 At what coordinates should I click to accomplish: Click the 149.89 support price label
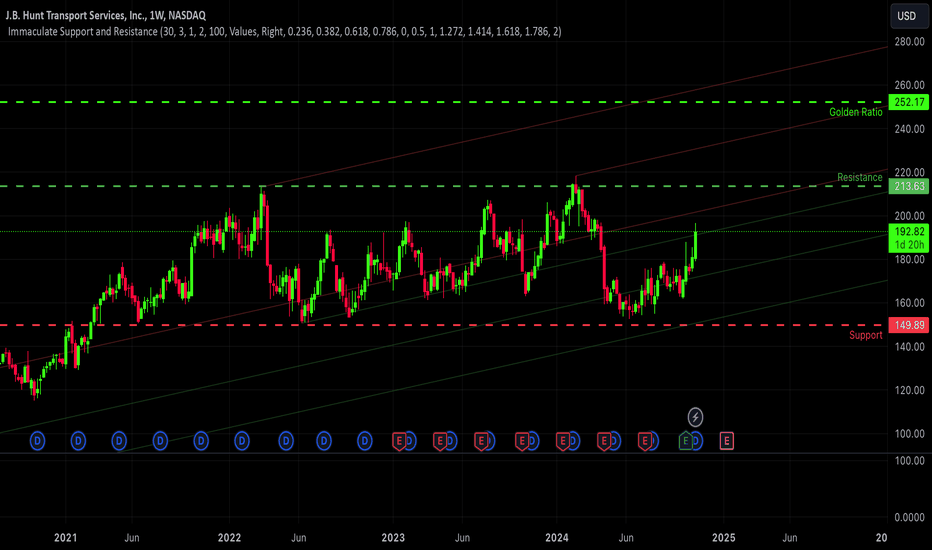click(909, 325)
